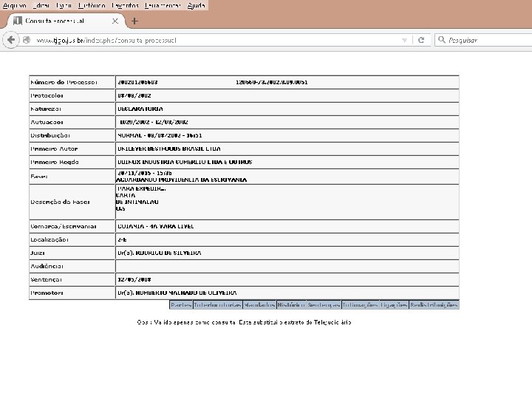Click AGUARDANDO PROVIDENCIA DA ESCRIVANIA
Image resolution: width=532 pixels, height=399 pixels.
pyautogui.click(x=182, y=180)
